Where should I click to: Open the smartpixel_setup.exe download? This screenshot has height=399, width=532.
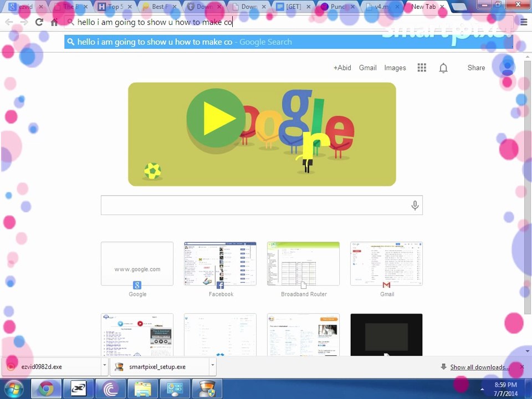160,367
